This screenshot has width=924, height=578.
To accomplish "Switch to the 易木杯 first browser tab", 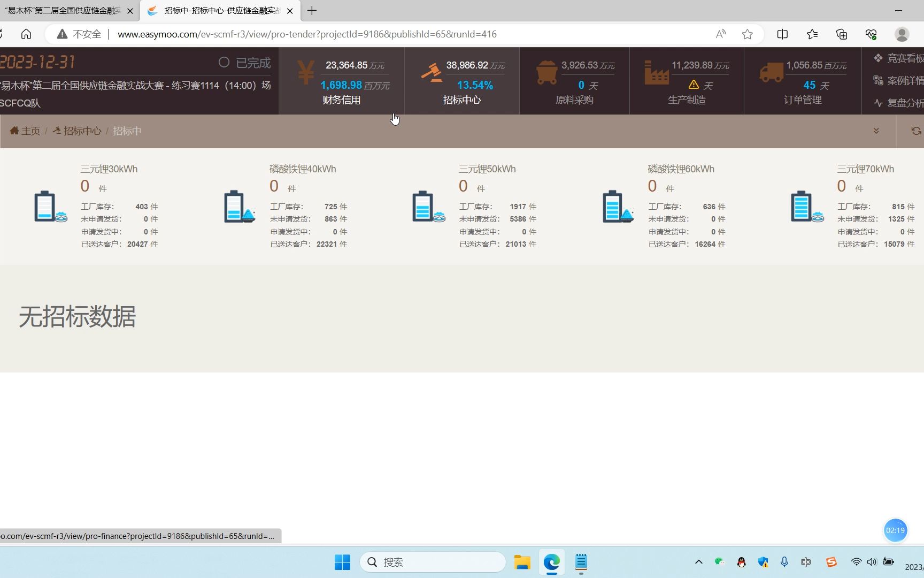I will tap(63, 11).
